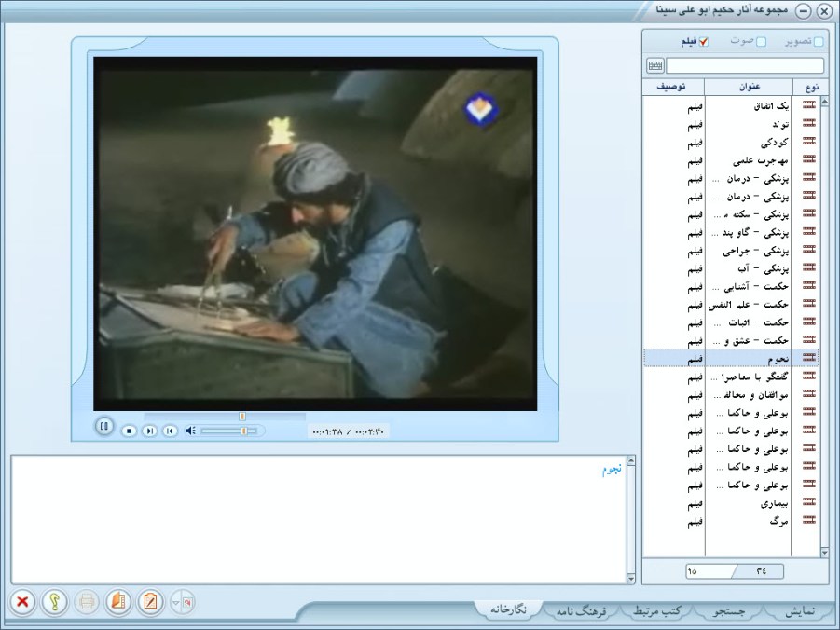
Task: Uncheck the فیلم checkbox
Action: tap(704, 42)
